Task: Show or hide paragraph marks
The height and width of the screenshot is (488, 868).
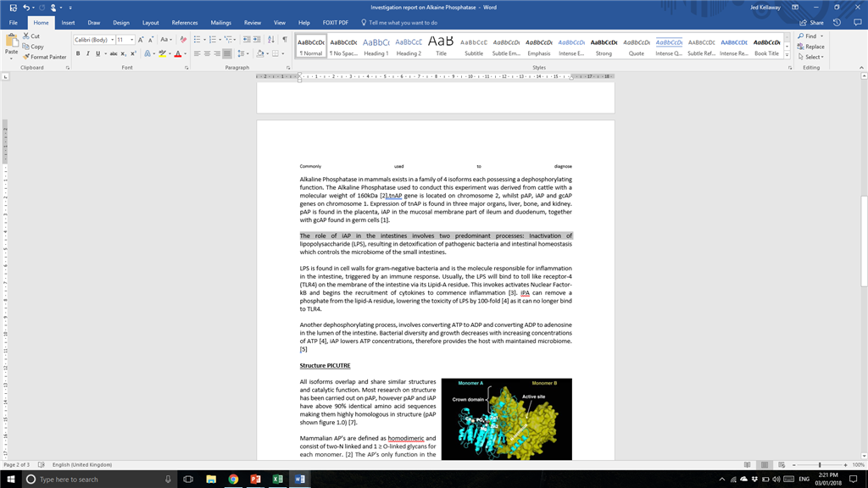Action: [285, 40]
